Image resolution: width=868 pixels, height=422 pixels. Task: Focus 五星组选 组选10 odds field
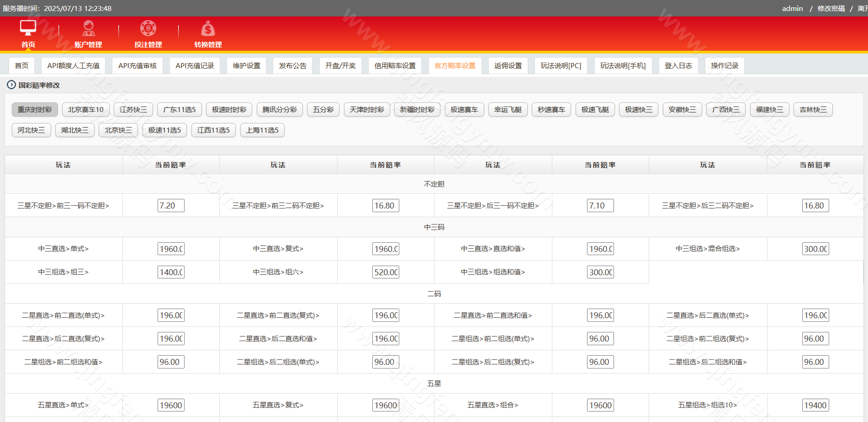815,406
